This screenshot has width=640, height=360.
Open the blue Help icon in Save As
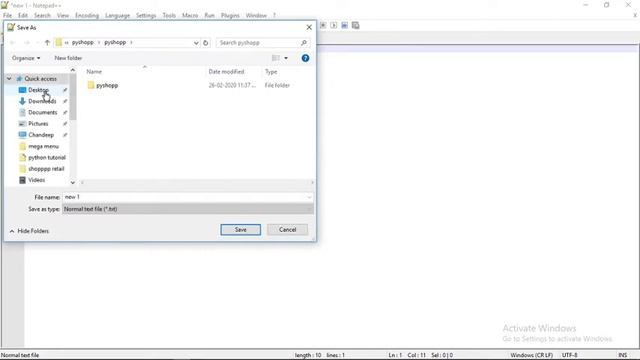305,58
